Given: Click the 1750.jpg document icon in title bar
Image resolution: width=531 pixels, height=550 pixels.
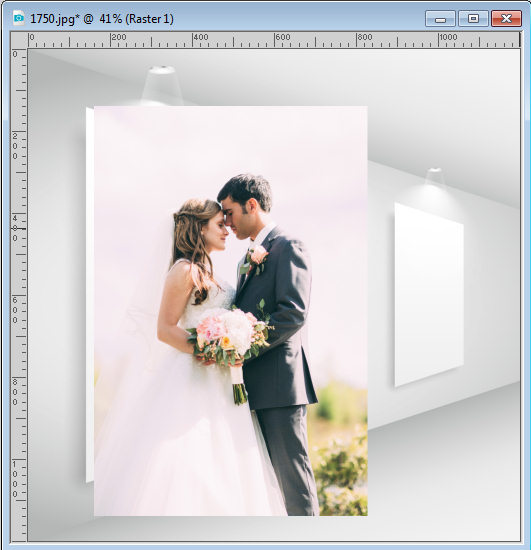Looking at the screenshot, I should pos(19,18).
